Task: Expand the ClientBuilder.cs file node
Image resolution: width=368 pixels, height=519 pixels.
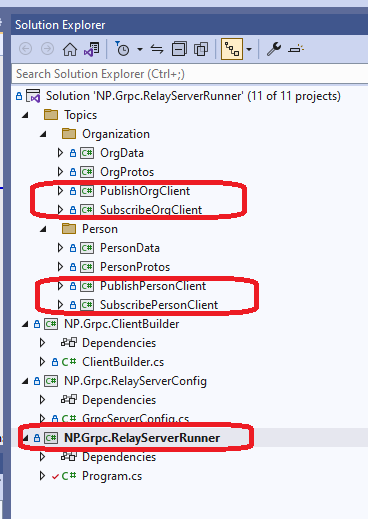Action: 42,362
